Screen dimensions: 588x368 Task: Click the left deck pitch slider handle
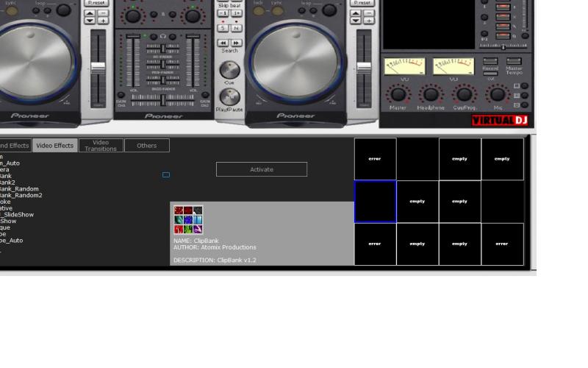(98, 68)
